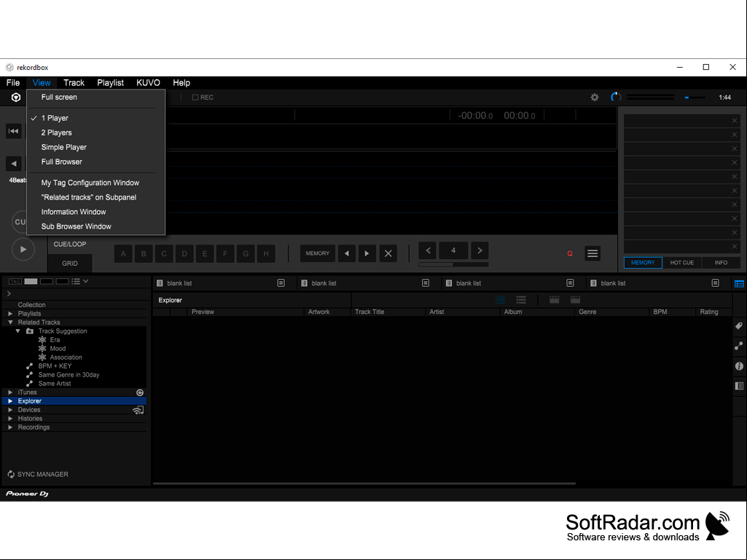Jump to previous track button
Screen dimensions: 747x560
pyautogui.click(x=13, y=131)
